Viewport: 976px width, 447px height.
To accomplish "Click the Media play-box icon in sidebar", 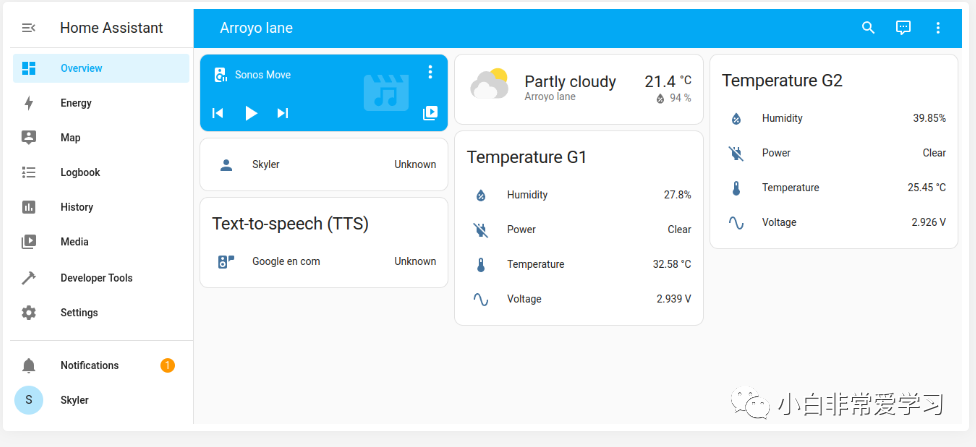I will click(29, 242).
